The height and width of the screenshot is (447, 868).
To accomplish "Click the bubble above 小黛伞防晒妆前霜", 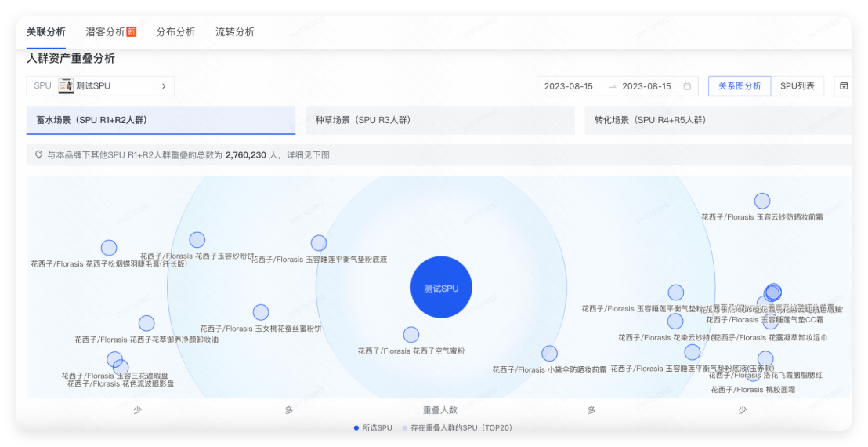I will pos(550,354).
